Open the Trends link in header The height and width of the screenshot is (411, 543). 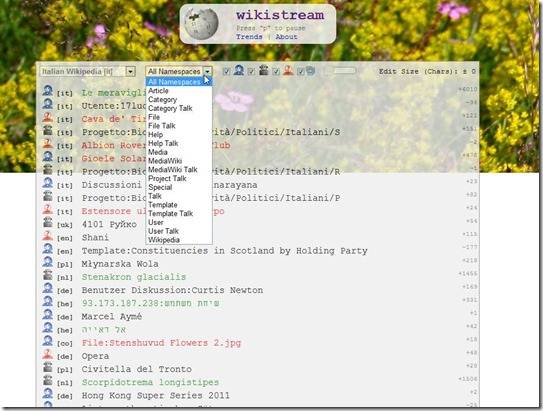click(x=249, y=37)
